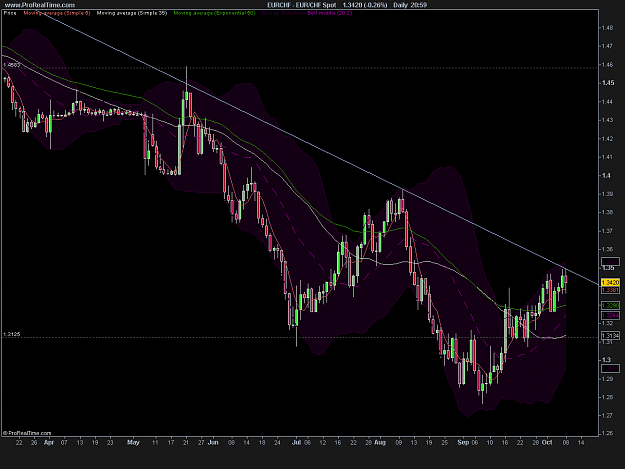Click the 'Apr' date axis label
The image size is (625, 469).
49,442
